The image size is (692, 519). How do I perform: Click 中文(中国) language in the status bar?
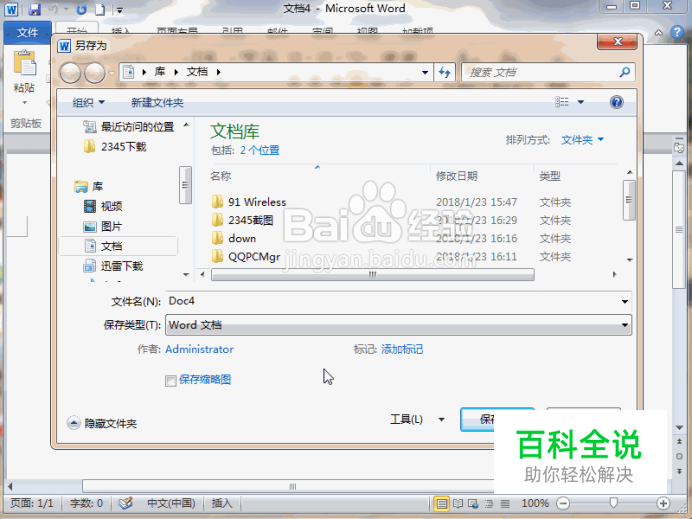click(171, 503)
